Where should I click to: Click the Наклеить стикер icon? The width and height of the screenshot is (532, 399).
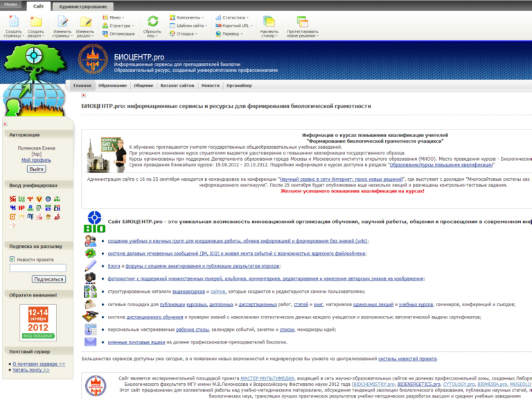[269, 21]
